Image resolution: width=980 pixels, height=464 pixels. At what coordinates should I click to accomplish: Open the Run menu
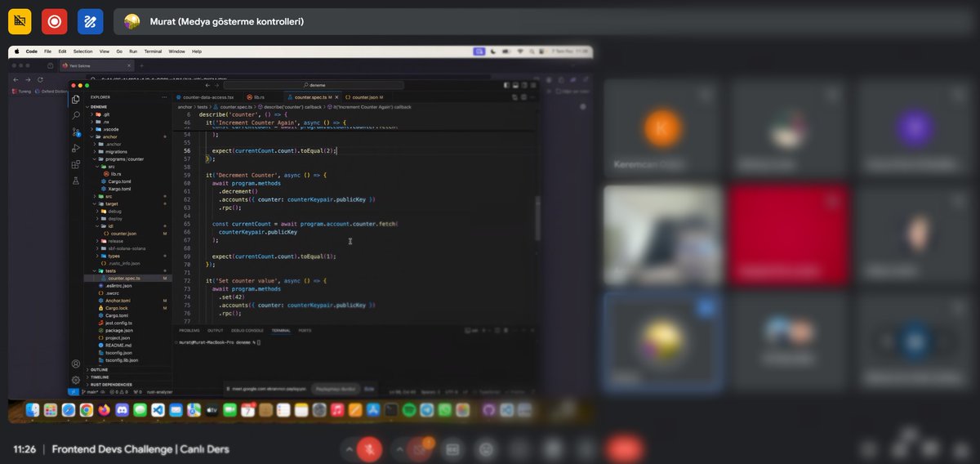coord(133,51)
